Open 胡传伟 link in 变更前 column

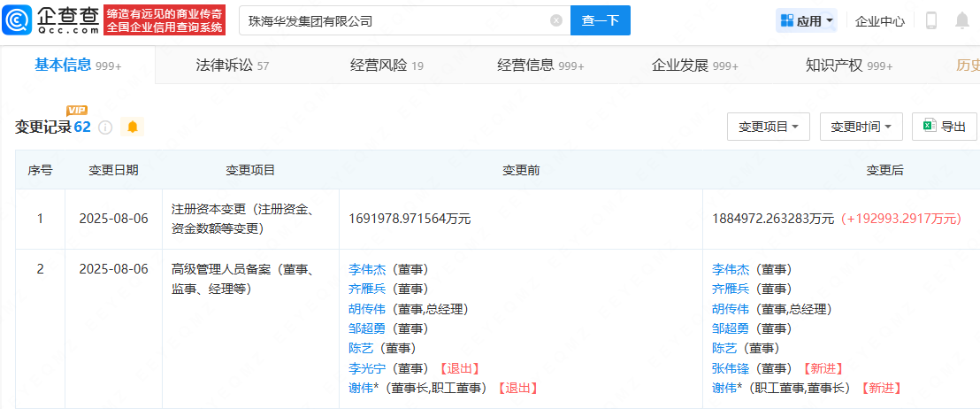(367, 309)
